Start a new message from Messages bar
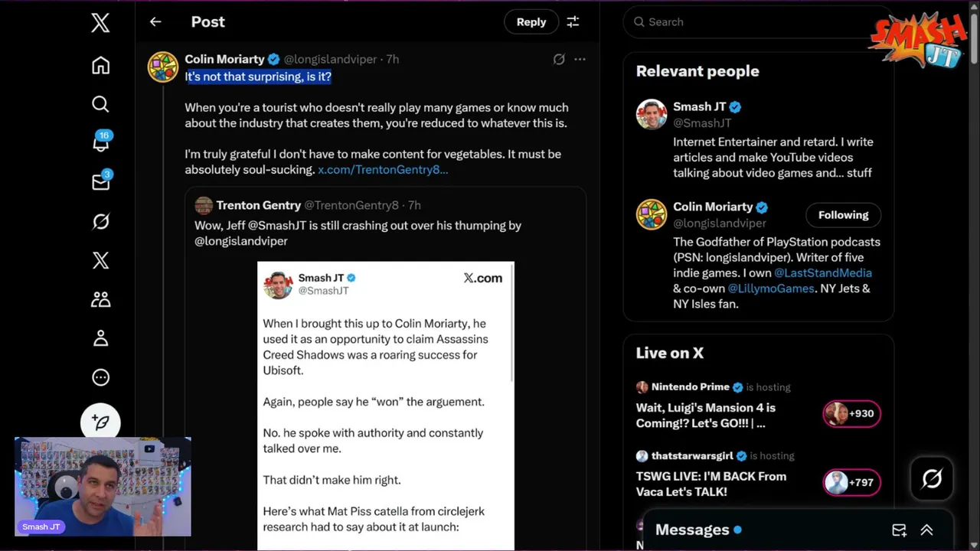980x551 pixels. coord(899,530)
